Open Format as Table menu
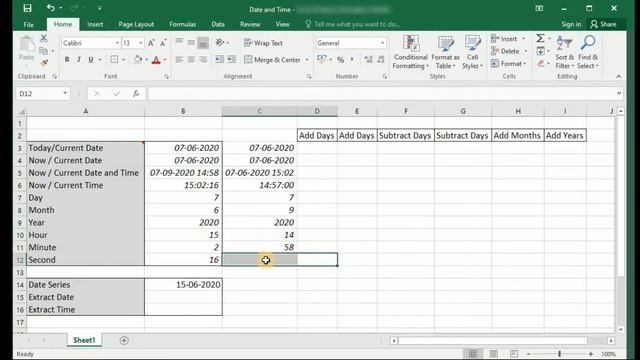640x360 pixels. coord(445,52)
